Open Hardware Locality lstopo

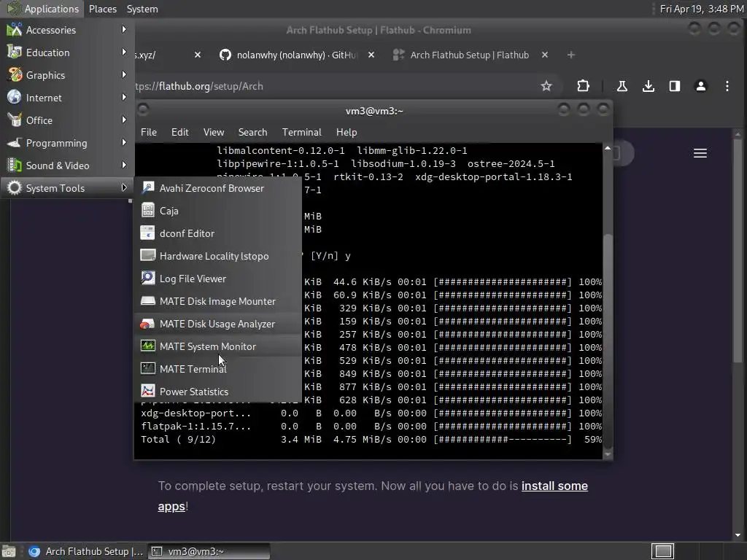coord(218,256)
